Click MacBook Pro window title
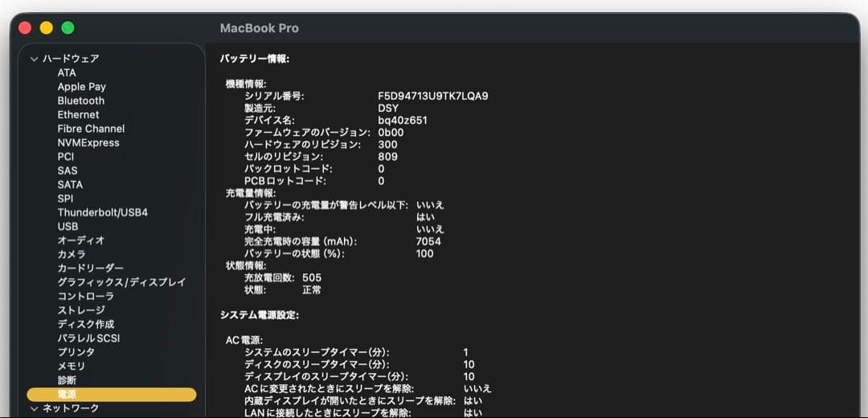This screenshot has height=418, width=868. [259, 28]
